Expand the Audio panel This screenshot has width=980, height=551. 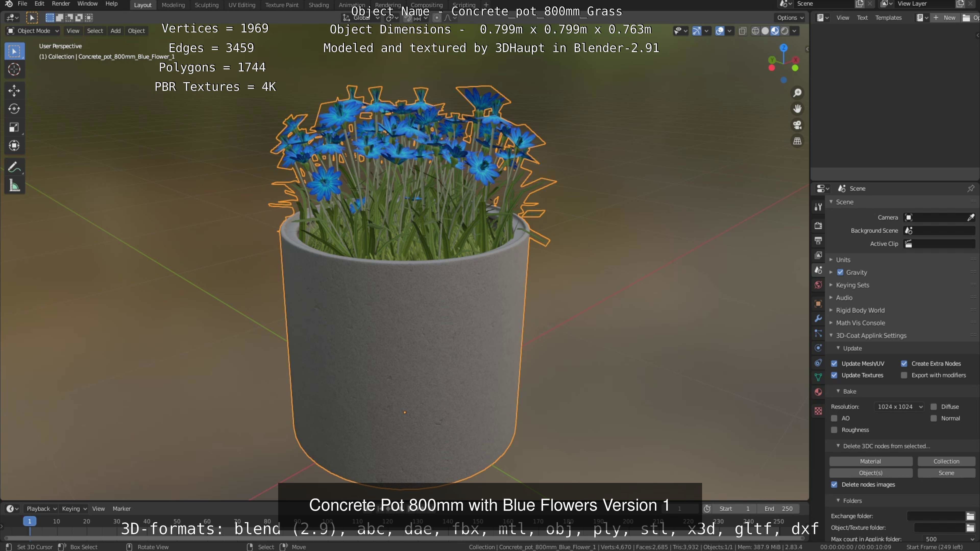(x=844, y=298)
